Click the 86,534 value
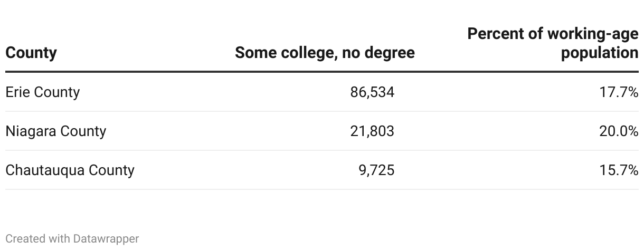644x251 pixels. coord(372,92)
